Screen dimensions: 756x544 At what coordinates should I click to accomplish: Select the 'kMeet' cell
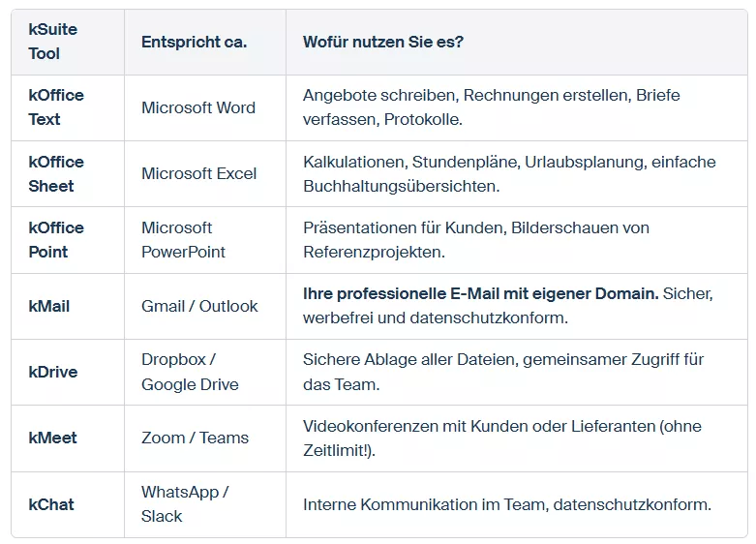click(68, 438)
